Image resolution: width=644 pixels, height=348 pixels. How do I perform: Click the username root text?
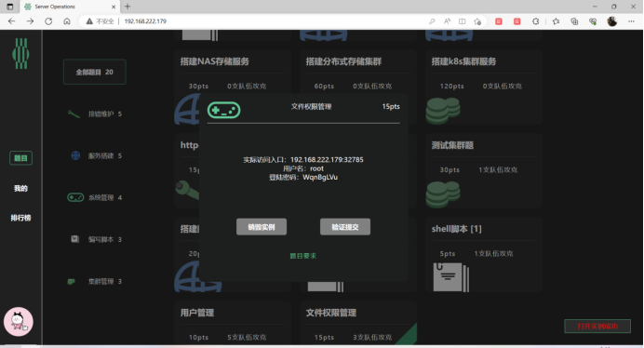point(316,168)
